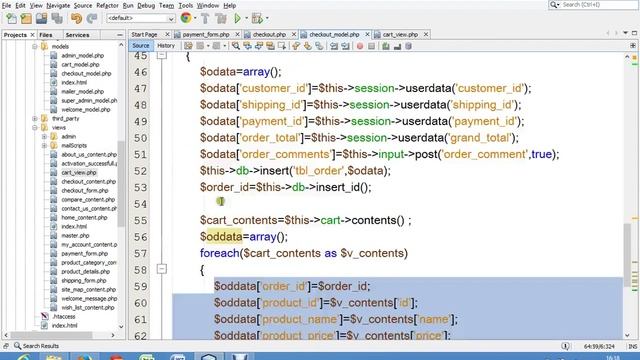This screenshot has height=360, width=640.
Task: Collapse code fold marker at line 45
Action: [x=162, y=55]
